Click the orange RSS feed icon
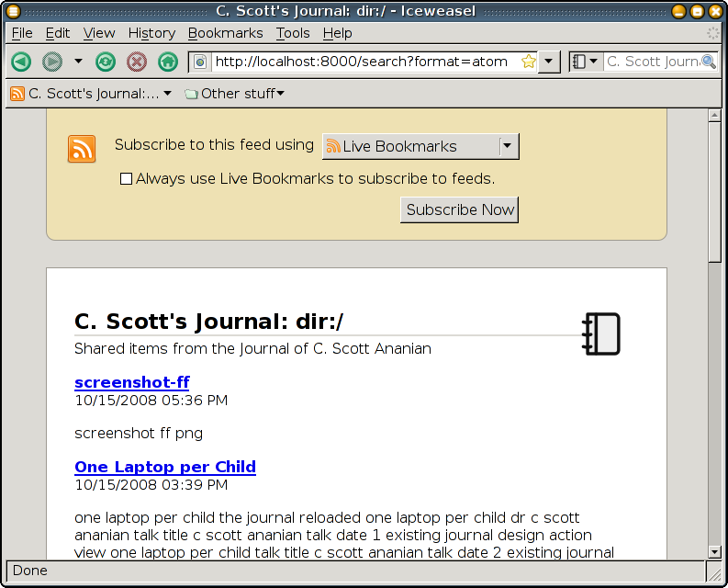Screen dimensions: 728x588 pyautogui.click(x=82, y=149)
